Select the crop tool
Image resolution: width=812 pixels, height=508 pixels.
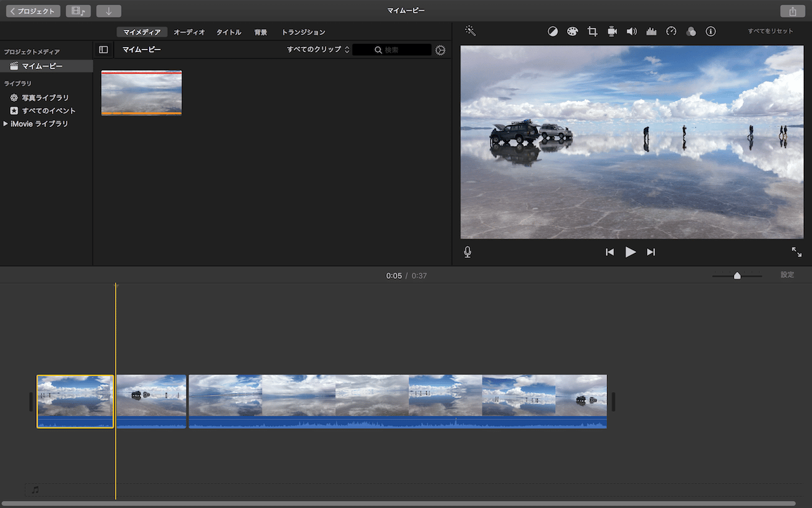coord(593,31)
